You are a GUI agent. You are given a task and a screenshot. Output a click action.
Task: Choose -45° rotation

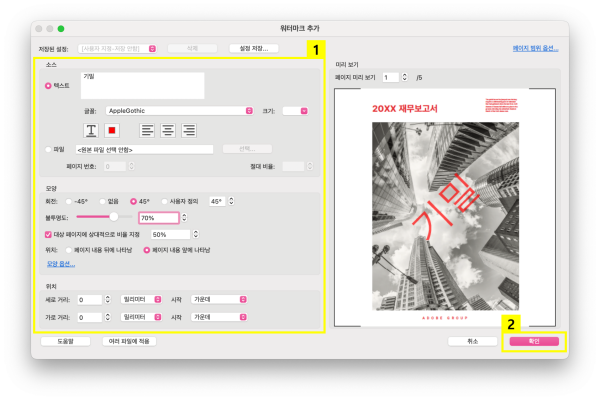pyautogui.click(x=68, y=201)
